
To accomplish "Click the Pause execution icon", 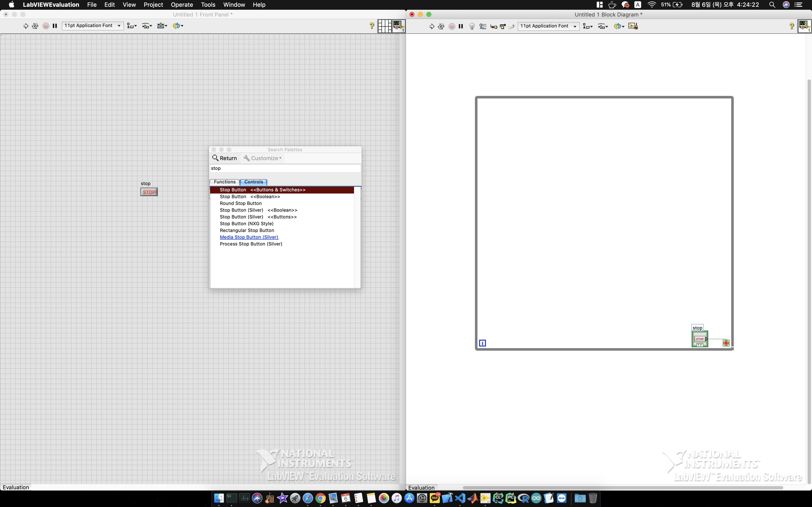I will pos(55,26).
